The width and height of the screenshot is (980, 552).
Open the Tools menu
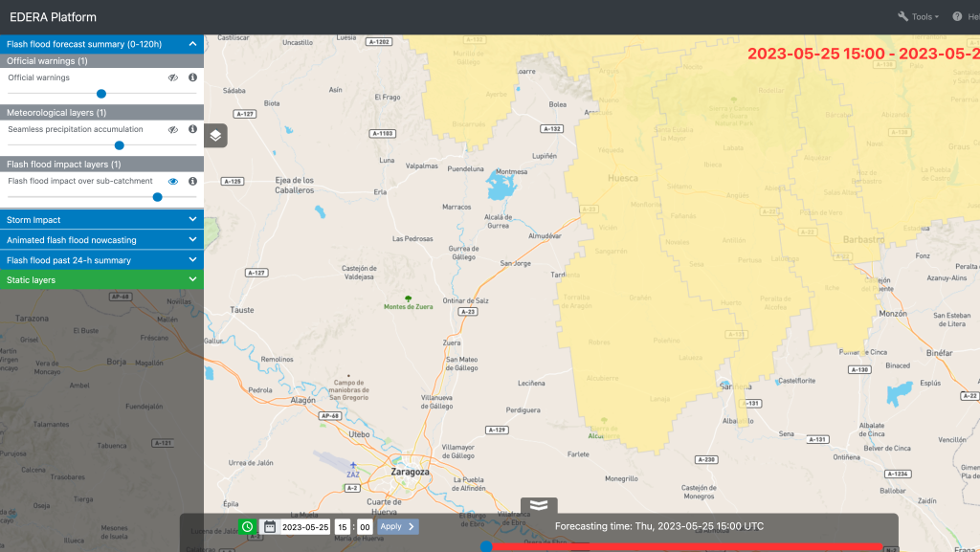918,17
